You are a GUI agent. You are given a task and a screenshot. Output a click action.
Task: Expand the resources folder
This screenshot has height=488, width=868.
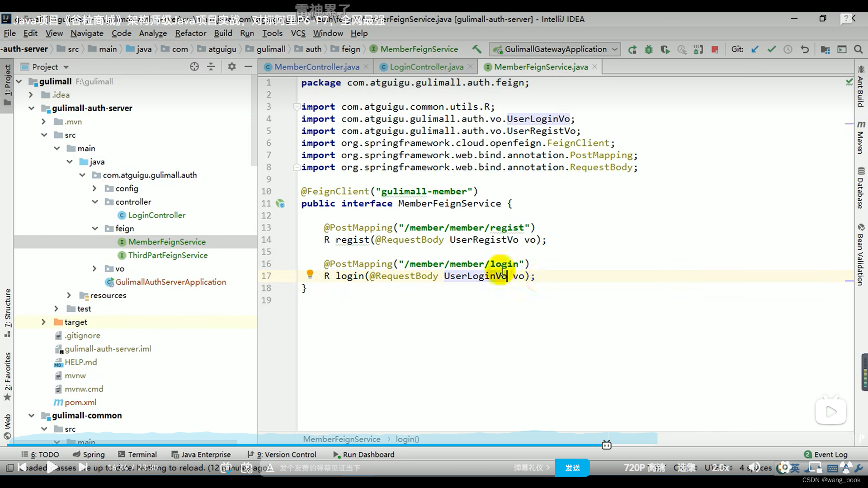tap(69, 296)
